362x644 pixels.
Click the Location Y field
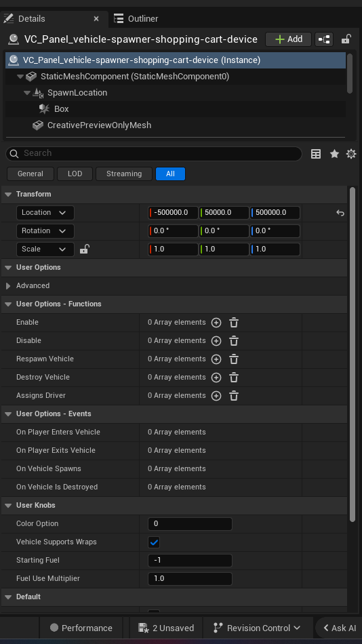[x=224, y=213]
